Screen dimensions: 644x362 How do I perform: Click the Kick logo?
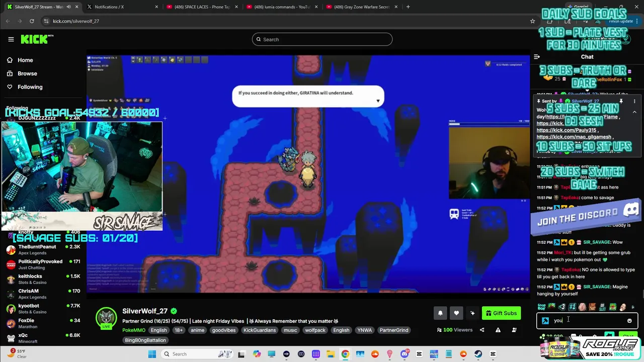tap(37, 39)
